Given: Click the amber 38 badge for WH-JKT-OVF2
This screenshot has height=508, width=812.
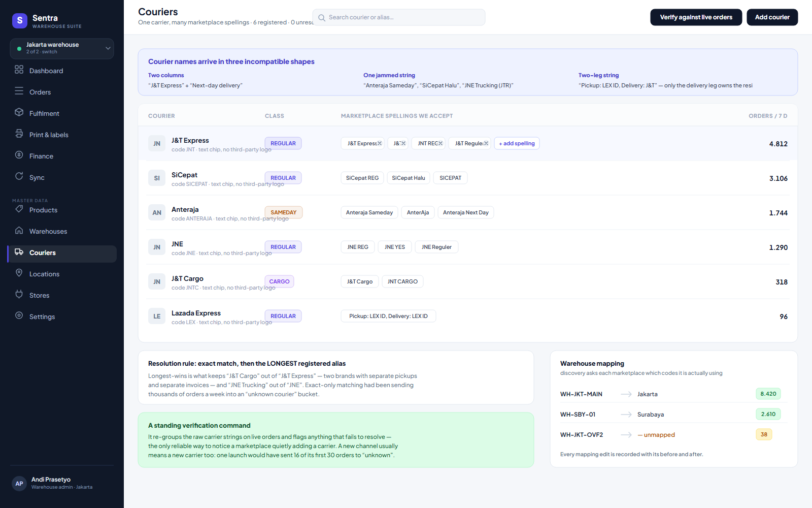Looking at the screenshot, I should click(x=764, y=434).
